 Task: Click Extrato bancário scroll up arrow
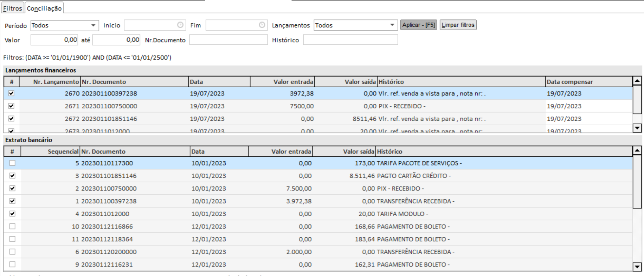coord(637,151)
